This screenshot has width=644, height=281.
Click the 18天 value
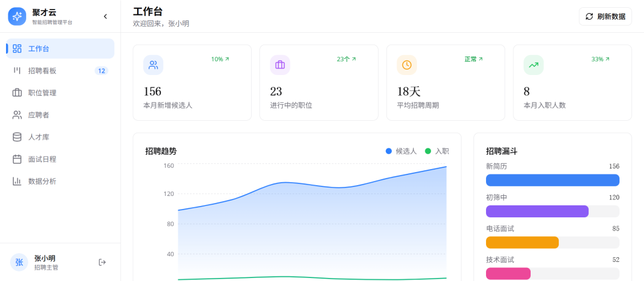pos(408,91)
